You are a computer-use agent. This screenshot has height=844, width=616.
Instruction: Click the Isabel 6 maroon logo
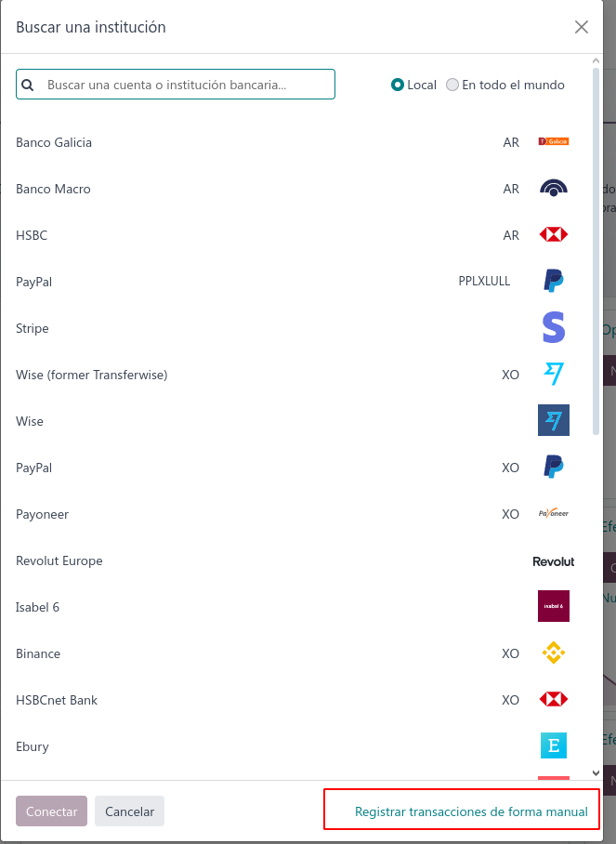[x=554, y=606]
